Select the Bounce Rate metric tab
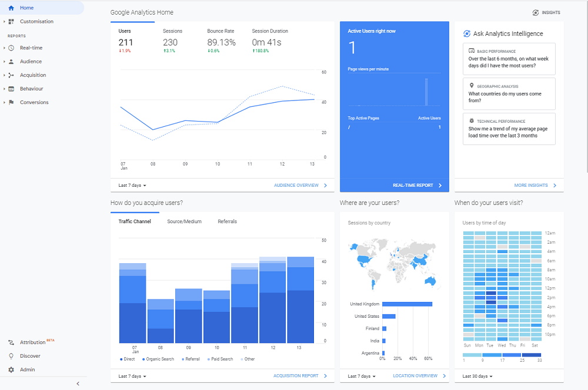 (221, 41)
